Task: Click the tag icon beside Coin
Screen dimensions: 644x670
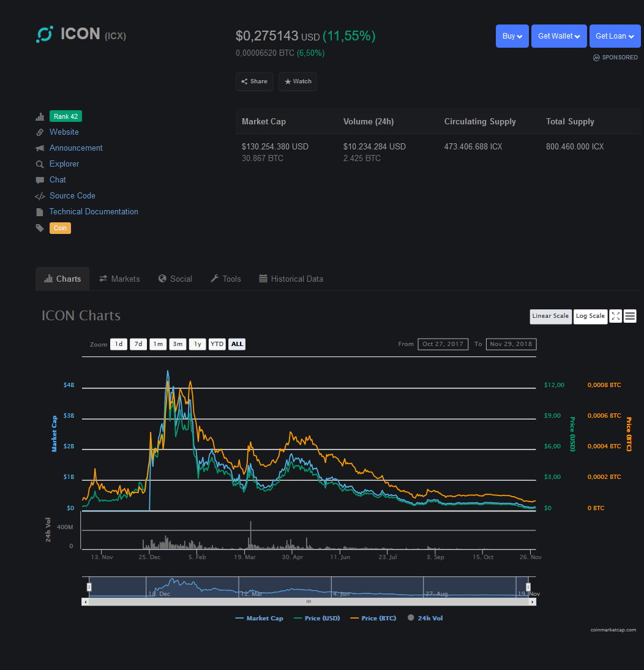Action: coord(40,228)
